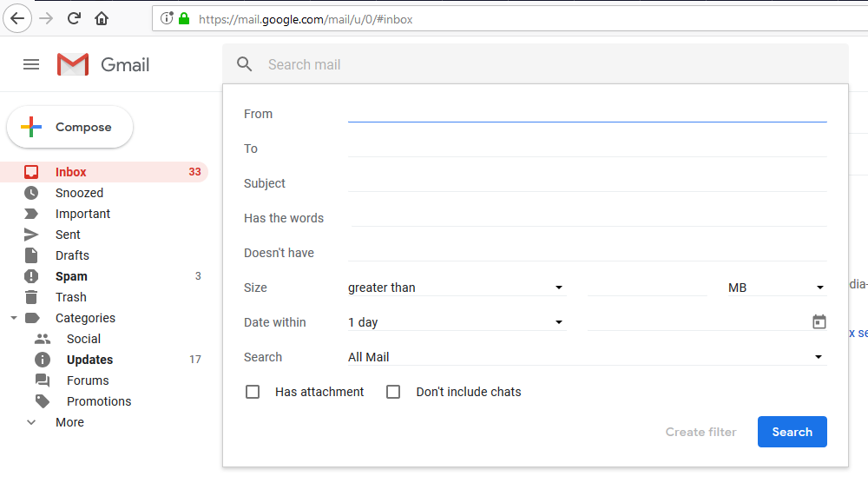This screenshot has height=483, width=868.
Task: Open the Promotions category
Action: [99, 401]
